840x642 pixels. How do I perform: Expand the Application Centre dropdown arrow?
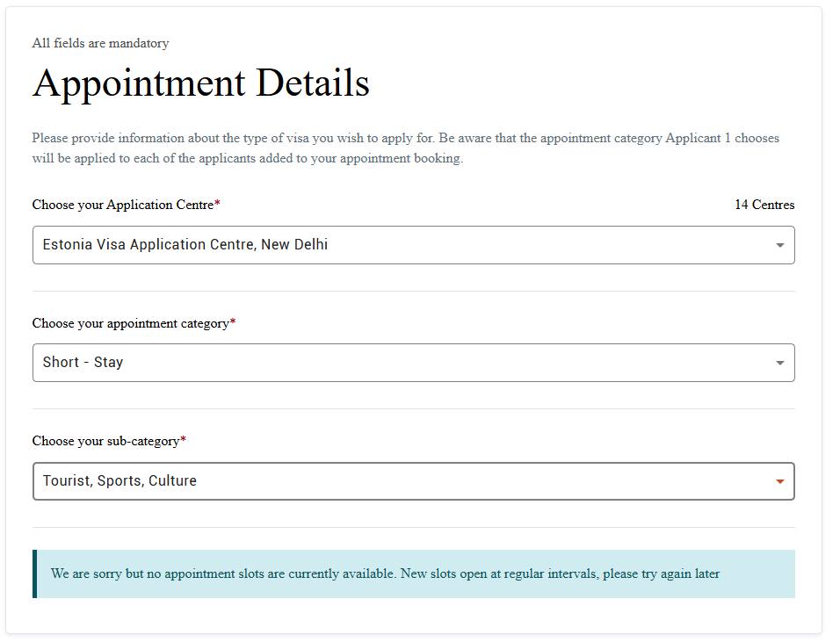coord(779,245)
